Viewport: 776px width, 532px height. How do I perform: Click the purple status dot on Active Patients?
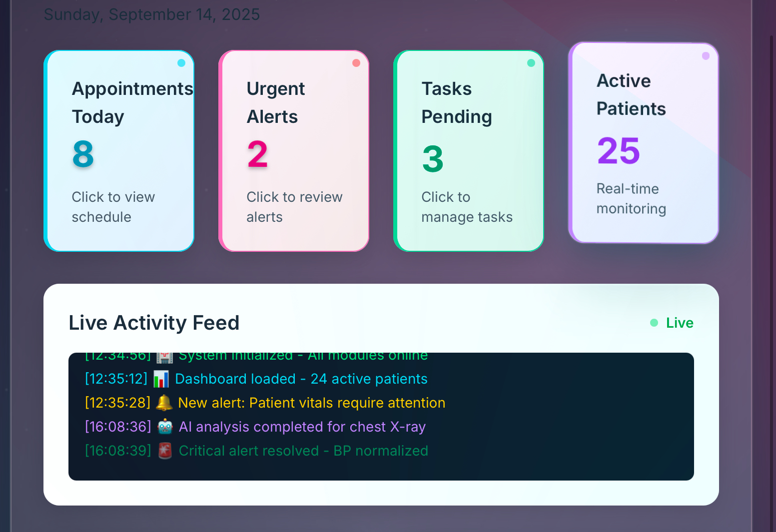tap(706, 55)
